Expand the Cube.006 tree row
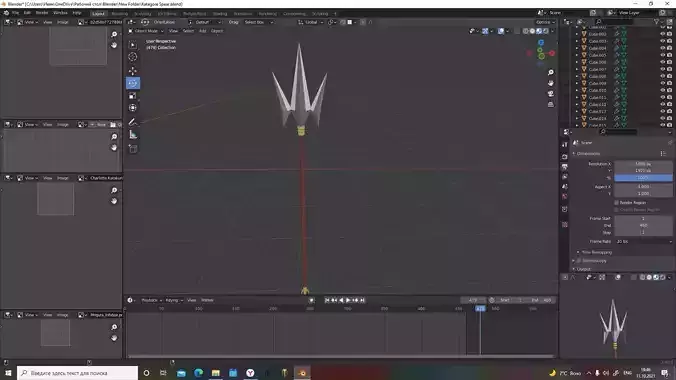676x380 pixels. click(x=577, y=62)
